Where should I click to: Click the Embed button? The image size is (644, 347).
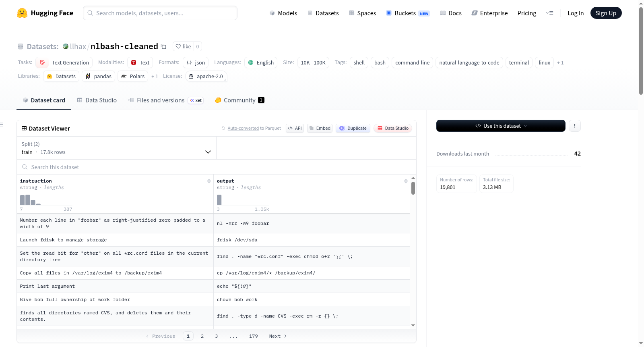tap(320, 128)
